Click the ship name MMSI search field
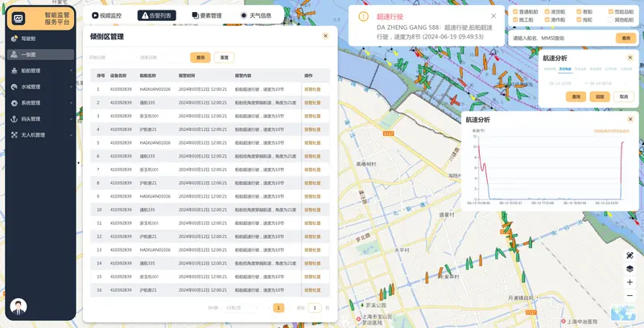Image resolution: width=644 pixels, height=328 pixels. coord(562,38)
